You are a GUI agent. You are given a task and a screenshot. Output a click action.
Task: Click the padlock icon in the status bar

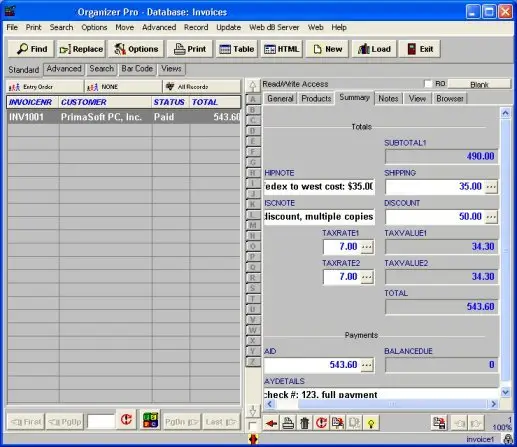pyautogui.click(x=508, y=439)
